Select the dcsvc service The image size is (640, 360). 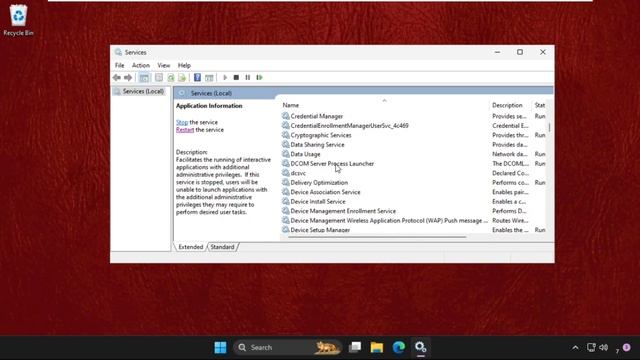tap(298, 173)
